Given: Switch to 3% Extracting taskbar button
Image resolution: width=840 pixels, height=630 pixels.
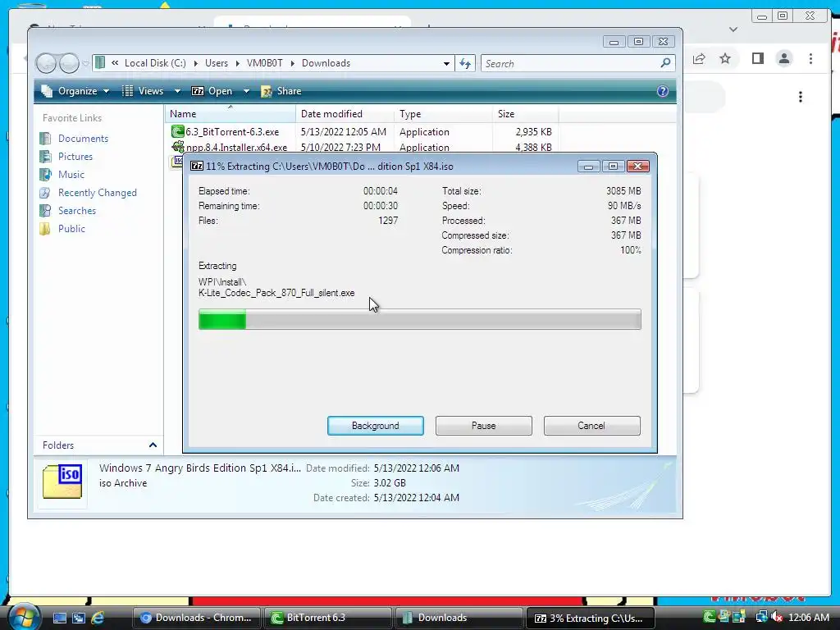Looking at the screenshot, I should [x=590, y=618].
